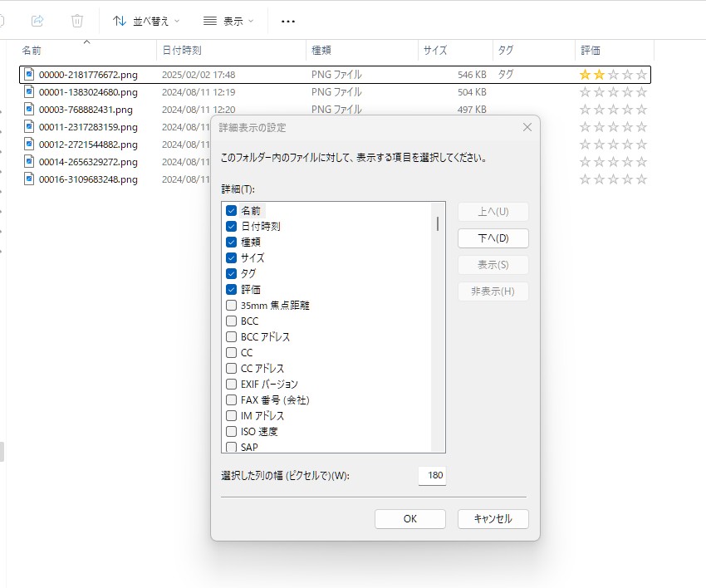706x588 pixels.
Task: Click PNG icon of 00000-2181776672.png
Action: click(x=29, y=74)
